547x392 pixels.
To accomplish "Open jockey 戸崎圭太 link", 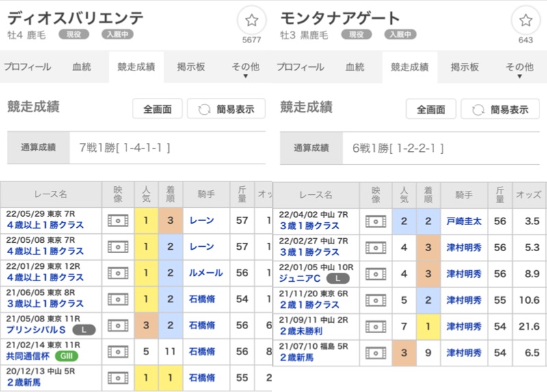I will click(x=464, y=221).
